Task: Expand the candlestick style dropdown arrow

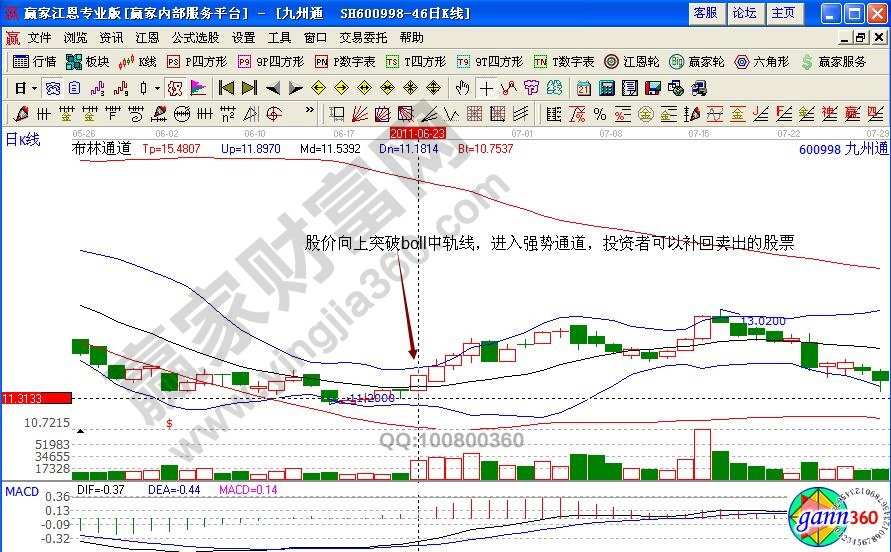Action: point(157,89)
